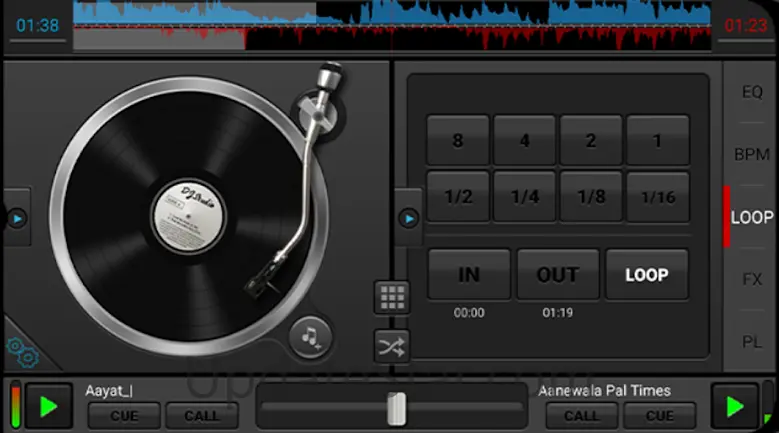779x433 pixels.
Task: Click the turntable tonearm
Action: coord(303,179)
